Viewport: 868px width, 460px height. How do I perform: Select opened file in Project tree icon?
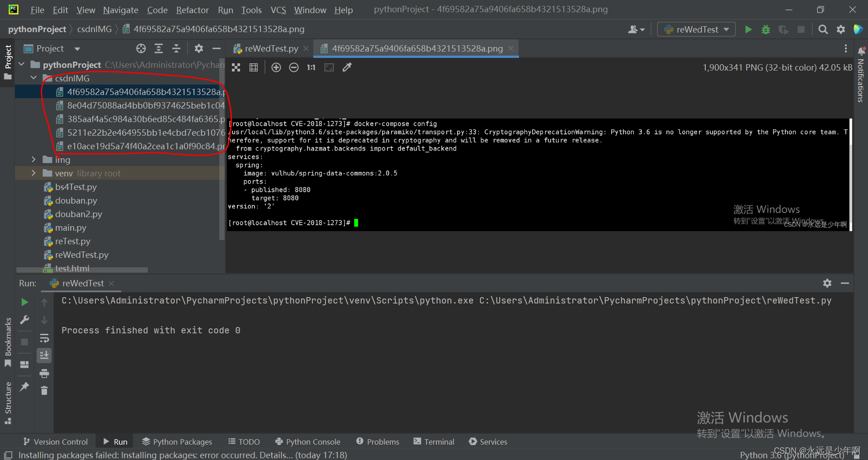[141, 48]
